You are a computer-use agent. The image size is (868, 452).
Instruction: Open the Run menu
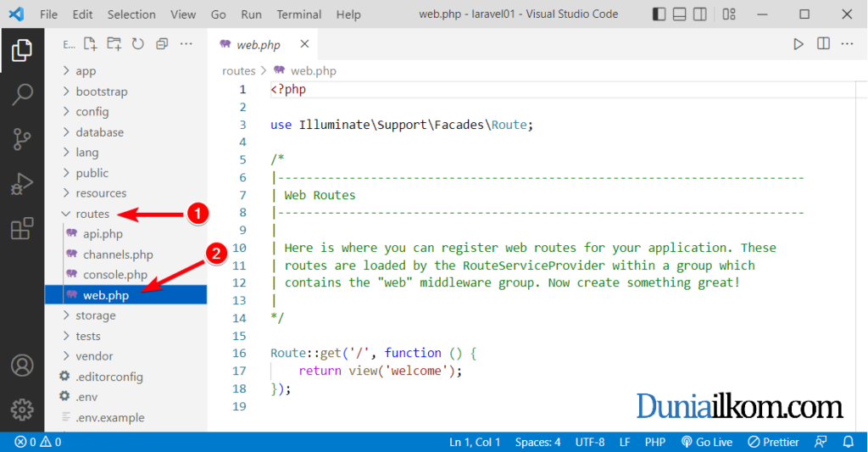point(251,14)
